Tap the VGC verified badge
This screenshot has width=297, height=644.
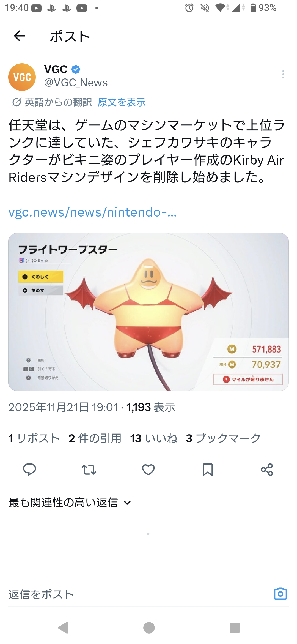point(76,69)
